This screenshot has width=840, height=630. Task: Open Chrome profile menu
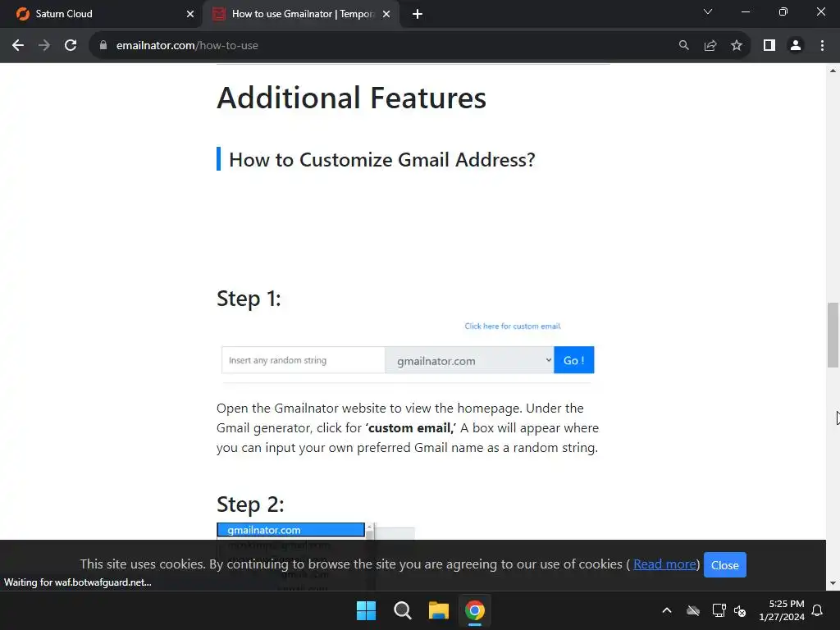click(796, 46)
